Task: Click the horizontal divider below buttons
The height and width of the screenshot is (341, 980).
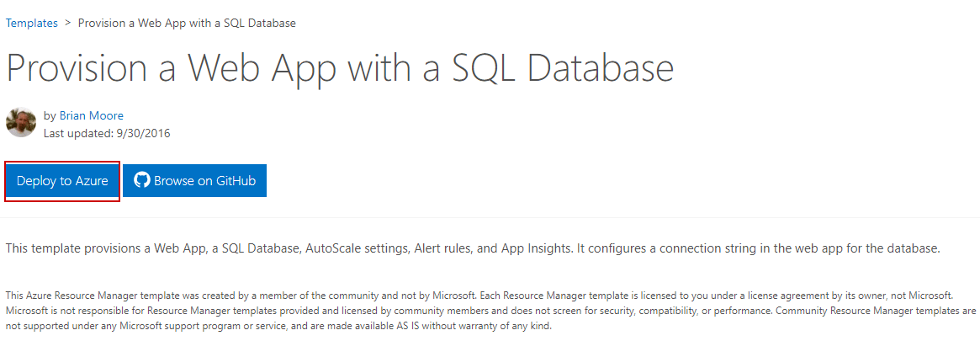Action: [490, 218]
